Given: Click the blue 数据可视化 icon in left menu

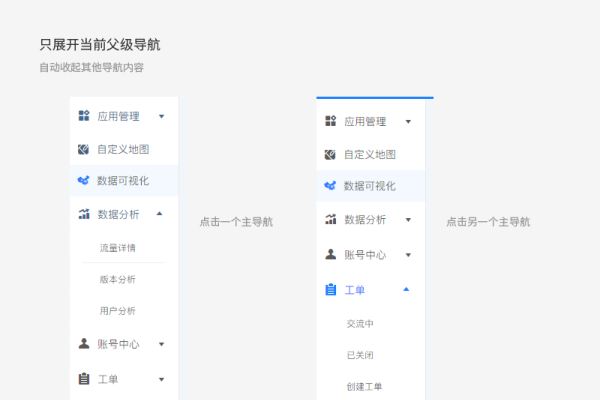Looking at the screenshot, I should pos(83,180).
